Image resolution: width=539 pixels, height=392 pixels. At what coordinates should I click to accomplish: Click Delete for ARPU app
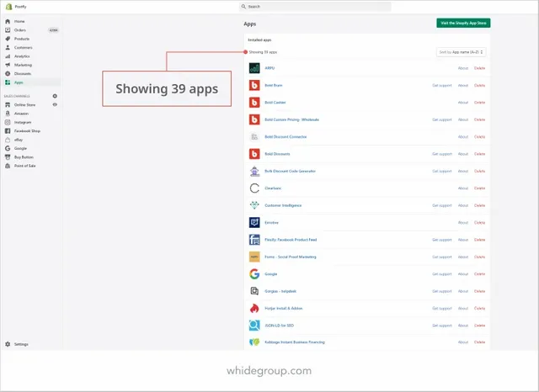point(479,68)
